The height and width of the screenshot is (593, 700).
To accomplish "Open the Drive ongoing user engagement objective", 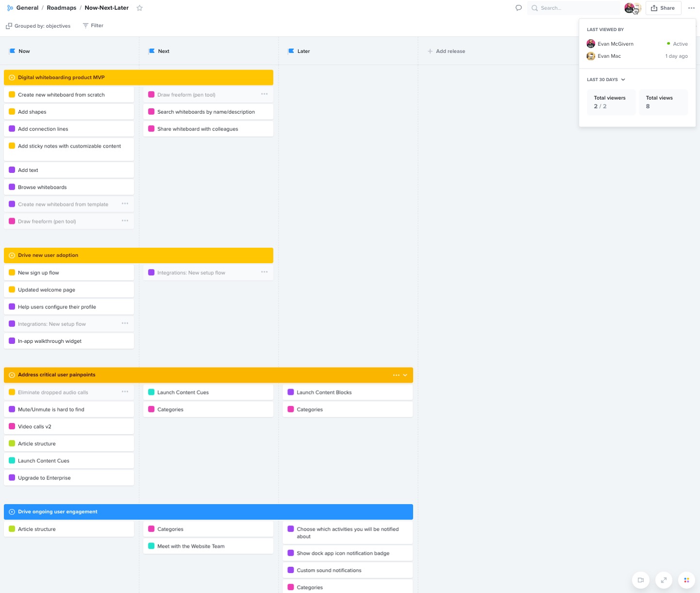I will click(x=208, y=512).
